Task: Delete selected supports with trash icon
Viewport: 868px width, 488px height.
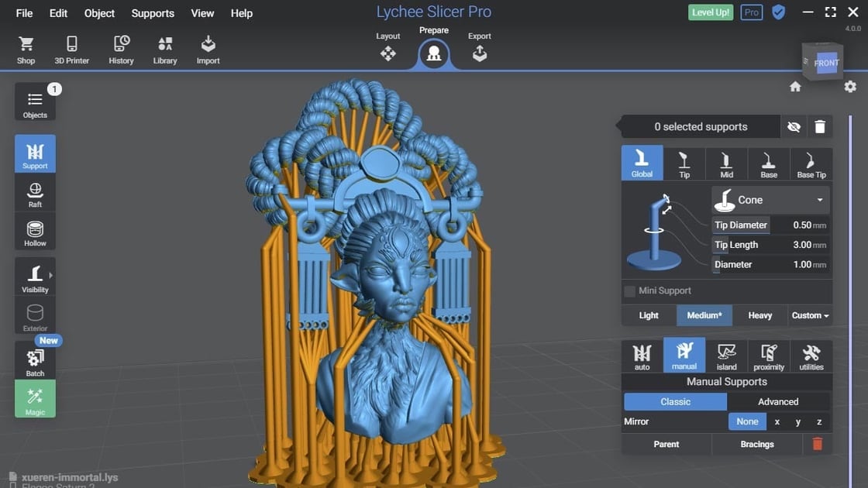Action: pos(820,127)
